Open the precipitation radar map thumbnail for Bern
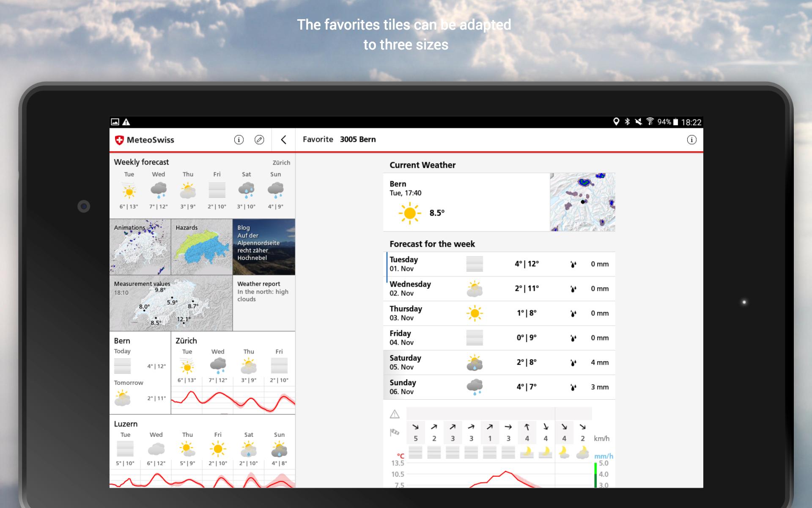The width and height of the screenshot is (812, 508). point(582,202)
